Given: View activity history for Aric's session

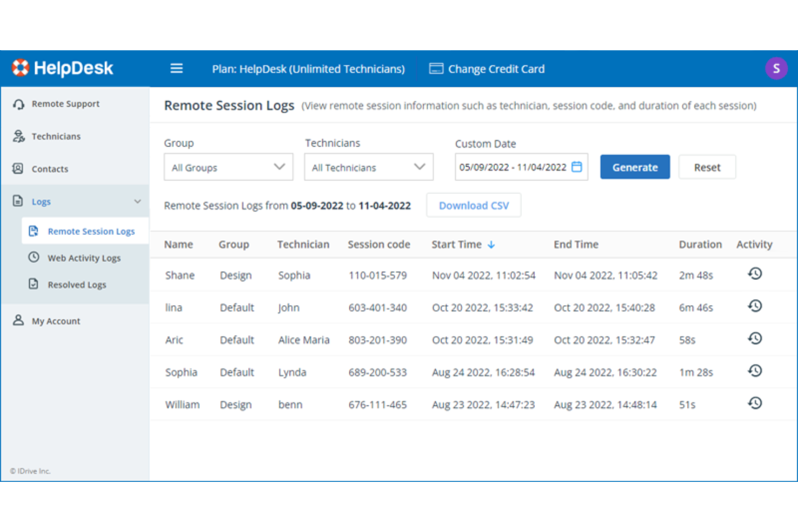Looking at the screenshot, I should [x=755, y=338].
